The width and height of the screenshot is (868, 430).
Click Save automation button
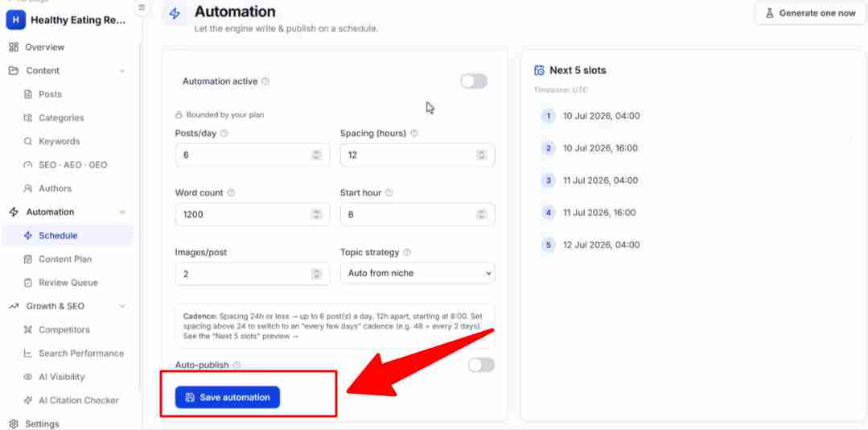[228, 397]
